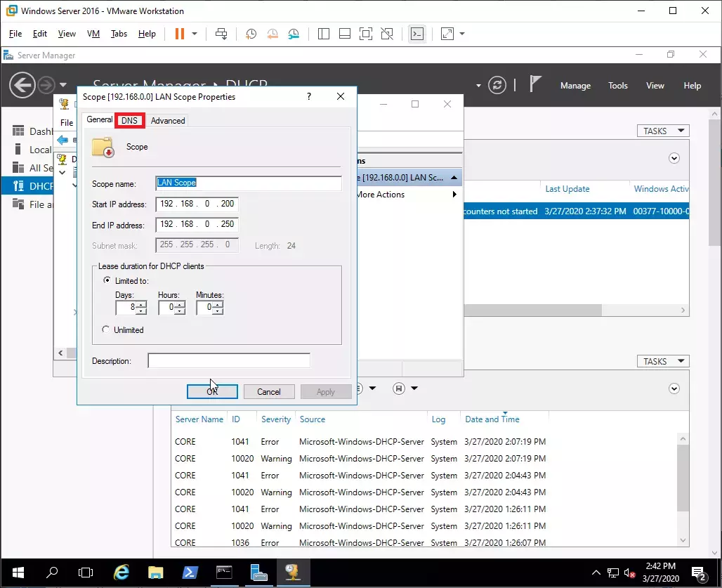Toggle the VMware thumbnail bar
Screen dimensions: 722x588
(x=344, y=34)
